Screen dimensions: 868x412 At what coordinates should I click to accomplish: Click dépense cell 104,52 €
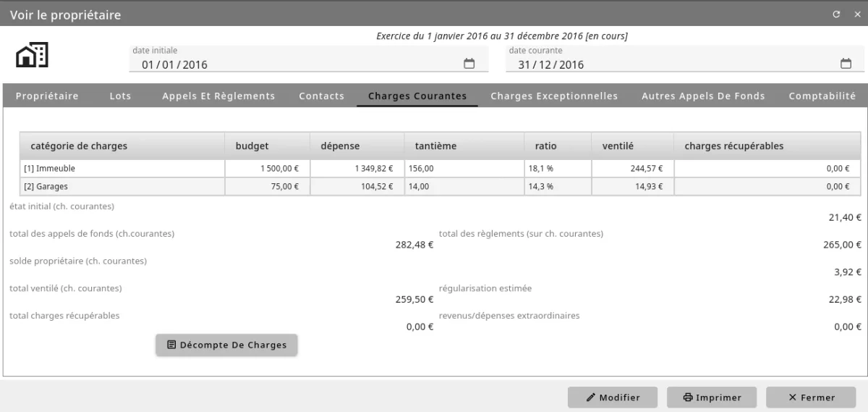point(357,186)
